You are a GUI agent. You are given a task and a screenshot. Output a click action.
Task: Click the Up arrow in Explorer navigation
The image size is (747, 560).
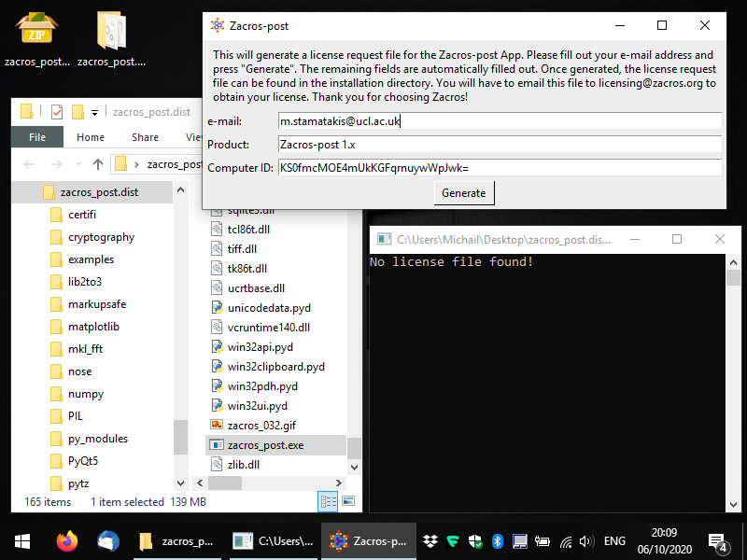(98, 164)
